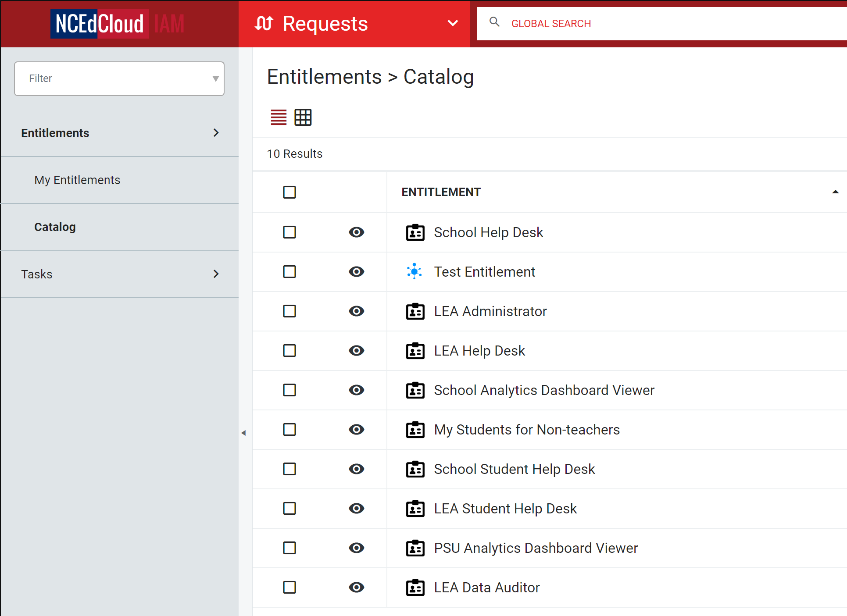Screen dimensions: 847x616
Task: Open the Test Entitlement entry
Action: pyautogui.click(x=485, y=272)
